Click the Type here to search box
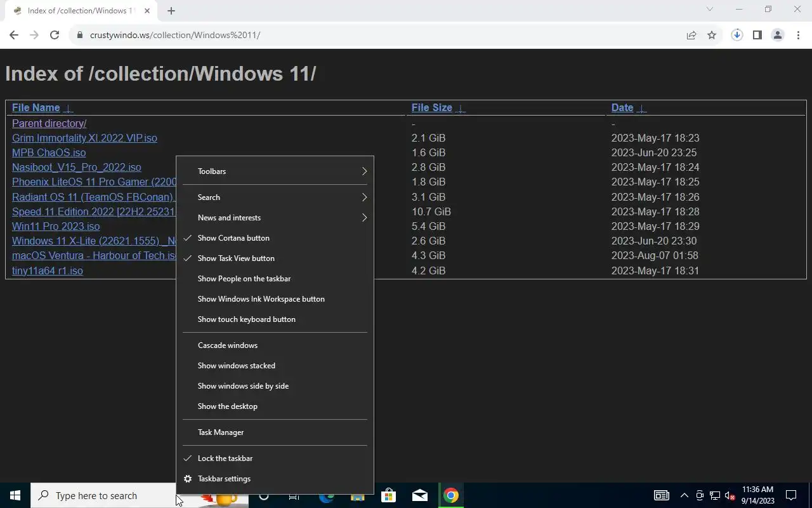812x508 pixels. point(105,495)
